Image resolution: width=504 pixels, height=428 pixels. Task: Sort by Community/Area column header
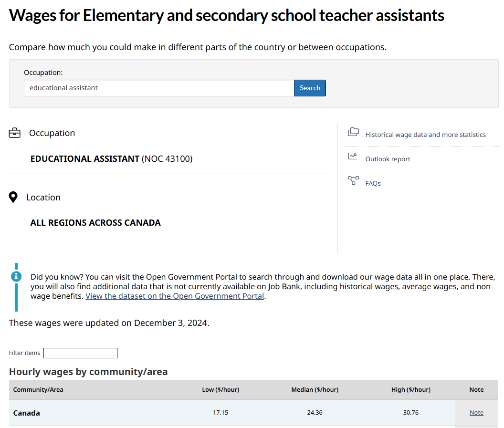click(38, 390)
